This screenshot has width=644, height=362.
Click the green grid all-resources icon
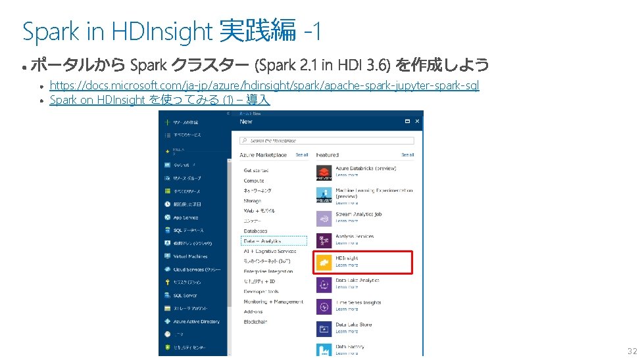(167, 191)
